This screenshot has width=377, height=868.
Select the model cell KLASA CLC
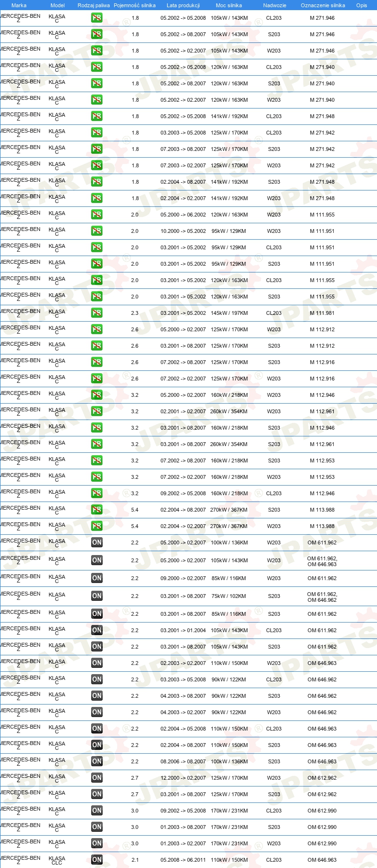coord(57,860)
